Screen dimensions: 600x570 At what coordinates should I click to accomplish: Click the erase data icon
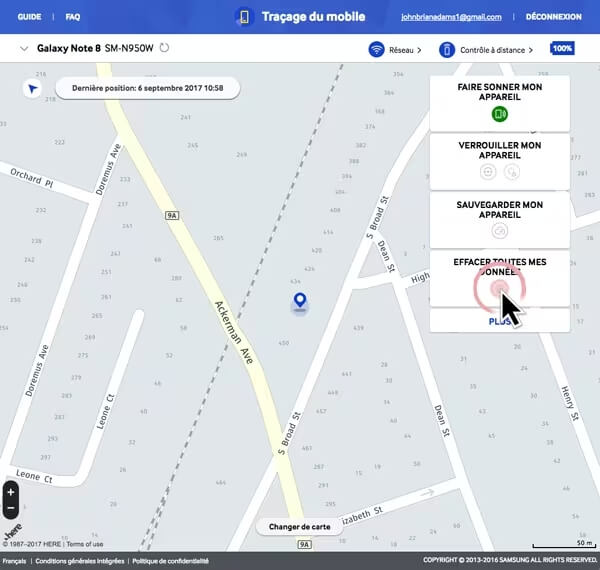499,287
